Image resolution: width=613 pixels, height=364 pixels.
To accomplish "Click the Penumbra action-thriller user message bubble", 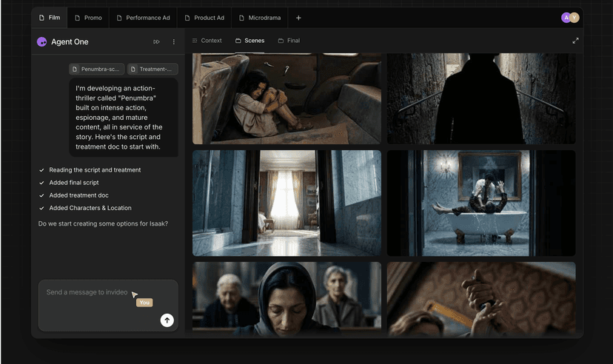I will coord(124,117).
